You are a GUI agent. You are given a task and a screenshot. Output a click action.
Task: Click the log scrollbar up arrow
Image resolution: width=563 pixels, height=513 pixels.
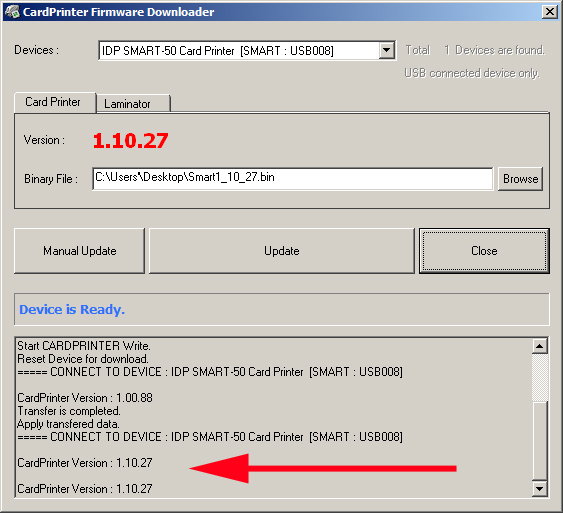coord(540,346)
